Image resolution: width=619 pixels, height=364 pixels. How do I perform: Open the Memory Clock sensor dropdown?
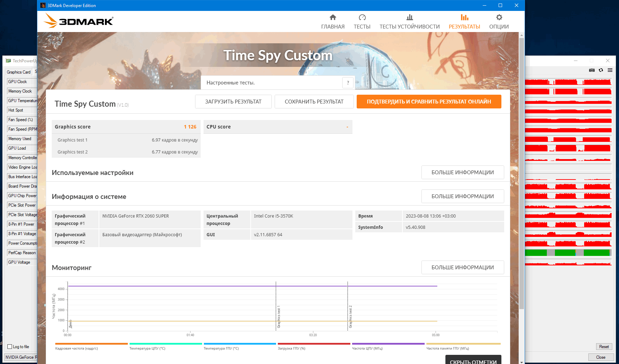22,91
